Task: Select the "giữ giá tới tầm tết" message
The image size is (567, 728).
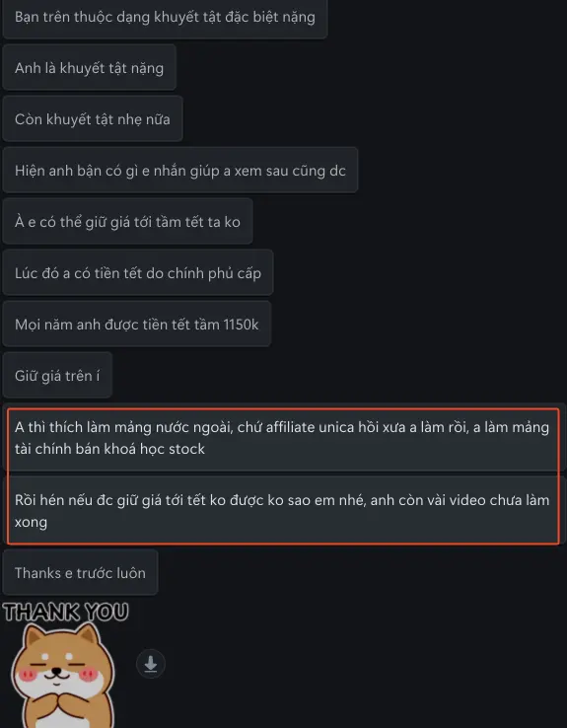Action: coord(127,222)
